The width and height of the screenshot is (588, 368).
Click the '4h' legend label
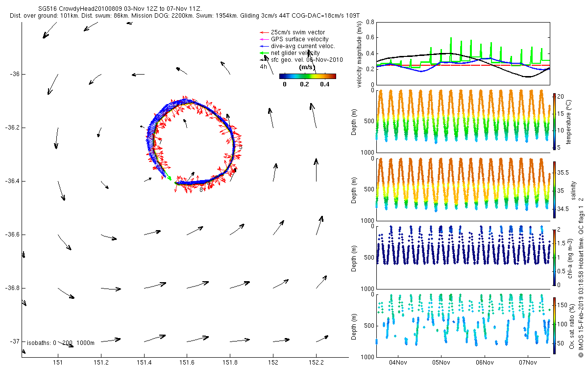coord(263,67)
